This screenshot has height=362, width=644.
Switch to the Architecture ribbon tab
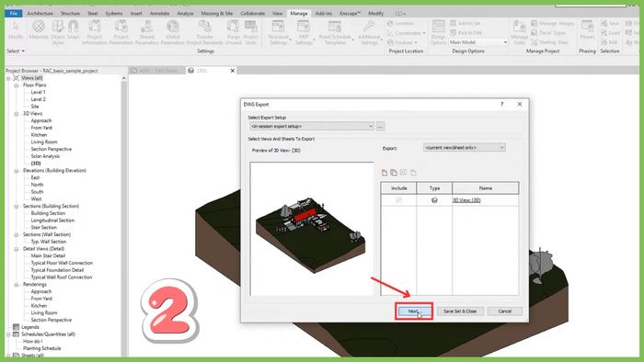point(40,13)
